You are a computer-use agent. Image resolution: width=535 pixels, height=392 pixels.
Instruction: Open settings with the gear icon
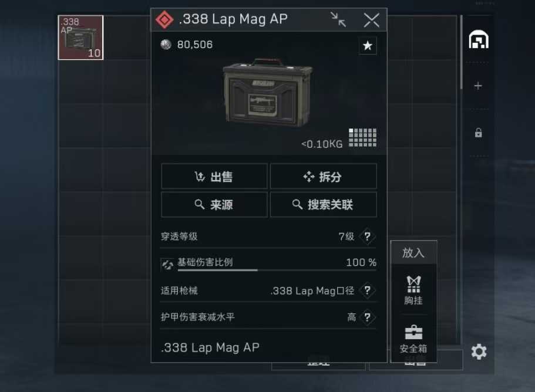(479, 352)
